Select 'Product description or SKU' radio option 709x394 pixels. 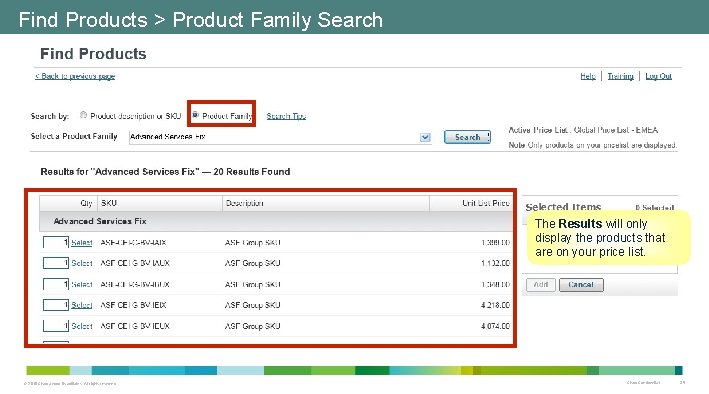(x=83, y=115)
